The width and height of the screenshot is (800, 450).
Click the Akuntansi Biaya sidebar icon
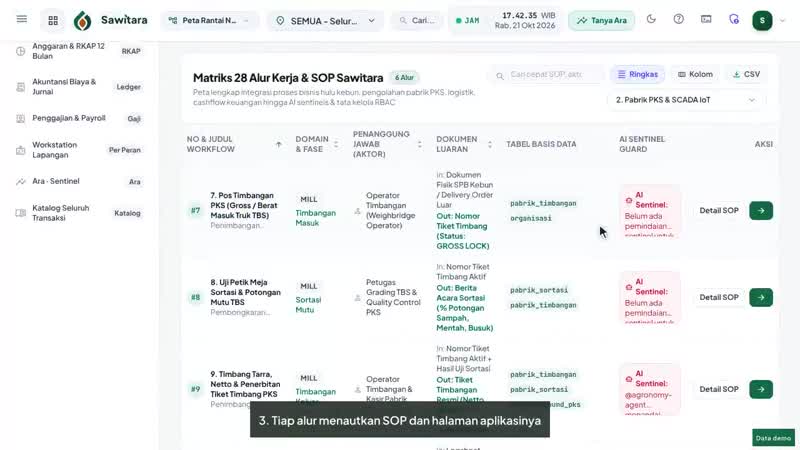click(20, 87)
